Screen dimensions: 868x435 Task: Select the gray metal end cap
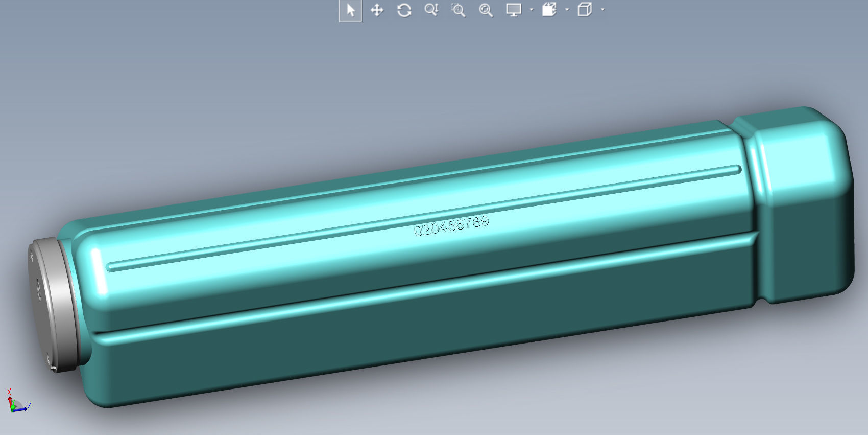pos(54,305)
